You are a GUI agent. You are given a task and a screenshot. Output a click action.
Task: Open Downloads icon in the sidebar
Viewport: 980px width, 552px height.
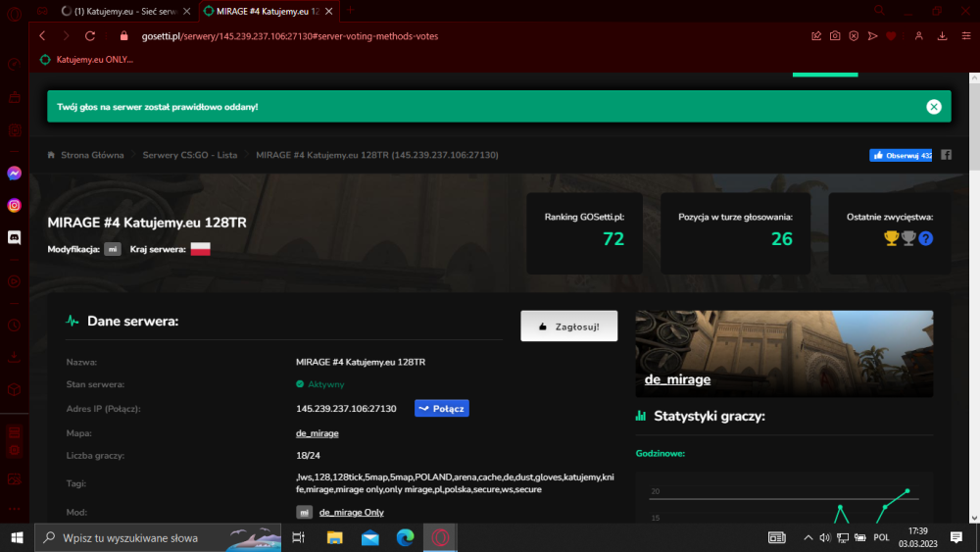14,357
